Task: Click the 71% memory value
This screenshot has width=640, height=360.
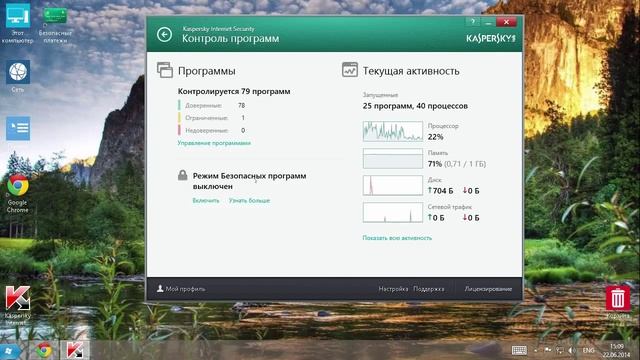Action: point(435,164)
